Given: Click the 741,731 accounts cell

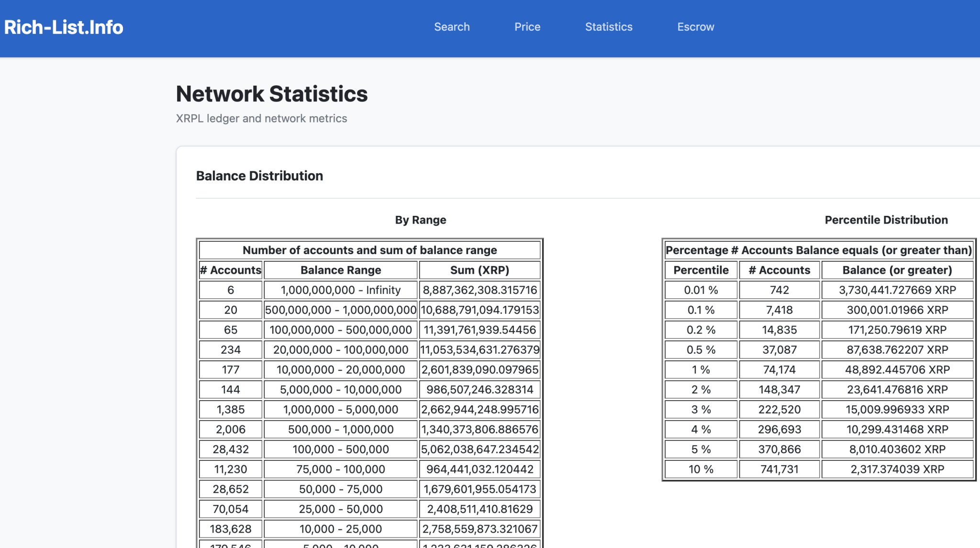Looking at the screenshot, I should (779, 469).
